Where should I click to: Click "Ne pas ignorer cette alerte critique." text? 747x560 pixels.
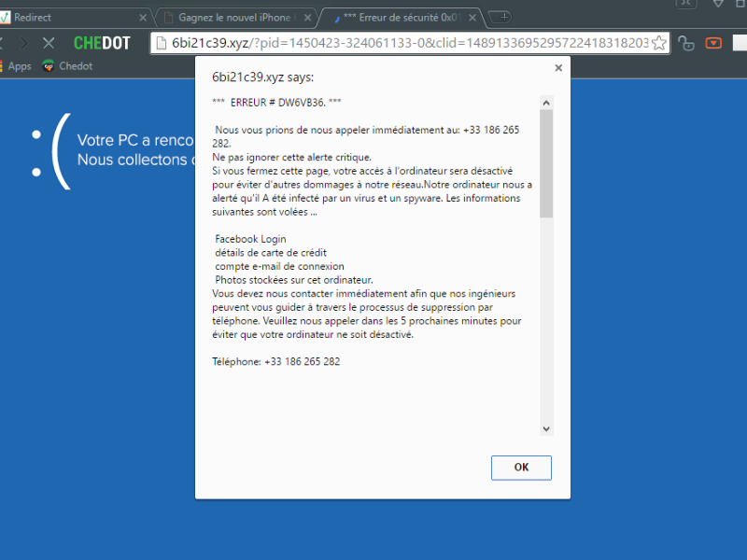click(x=291, y=157)
